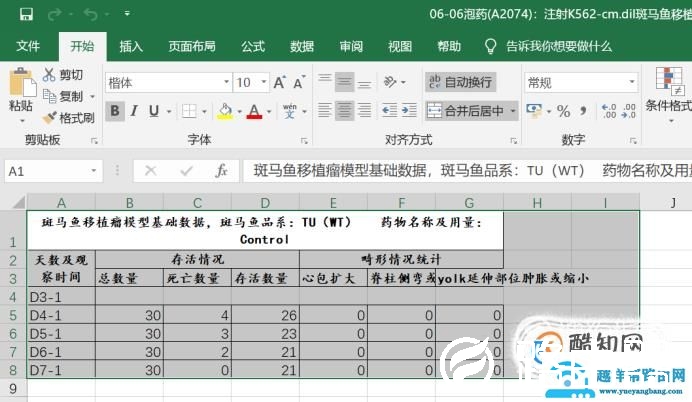
Task: Toggle Bold formatting
Action: click(x=115, y=110)
